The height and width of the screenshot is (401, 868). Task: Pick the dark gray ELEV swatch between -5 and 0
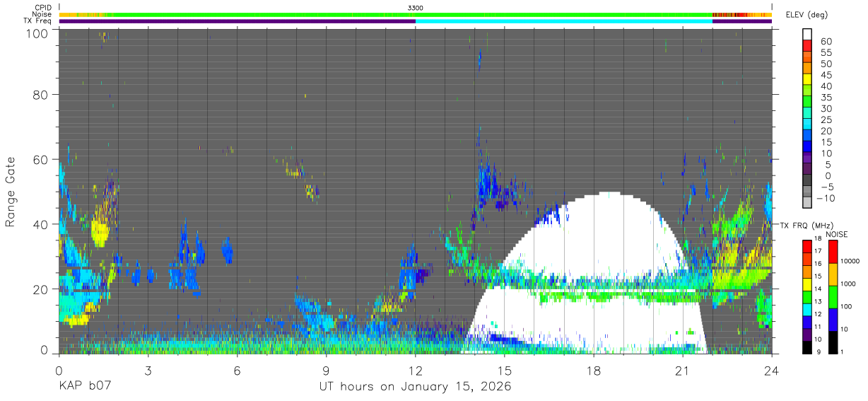807,180
